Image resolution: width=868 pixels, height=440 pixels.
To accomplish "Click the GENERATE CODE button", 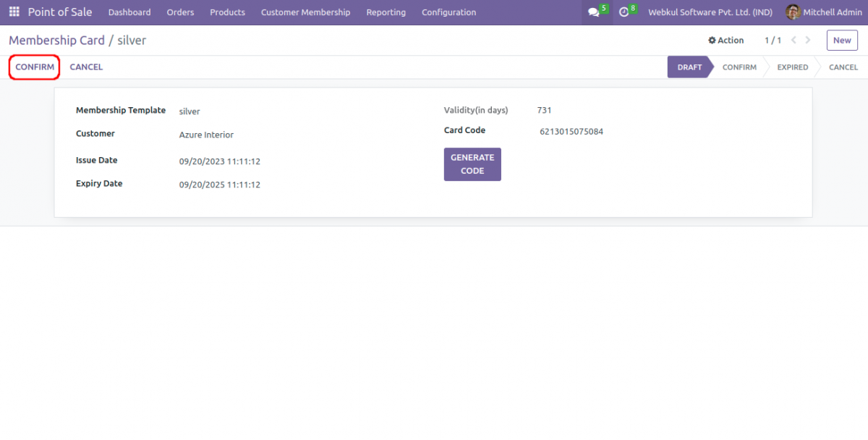I will tap(472, 164).
